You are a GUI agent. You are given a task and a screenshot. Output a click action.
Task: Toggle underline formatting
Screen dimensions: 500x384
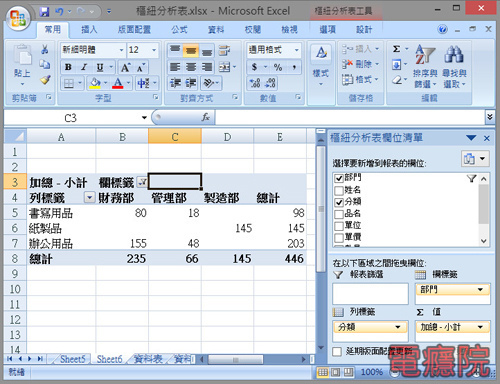click(100, 67)
